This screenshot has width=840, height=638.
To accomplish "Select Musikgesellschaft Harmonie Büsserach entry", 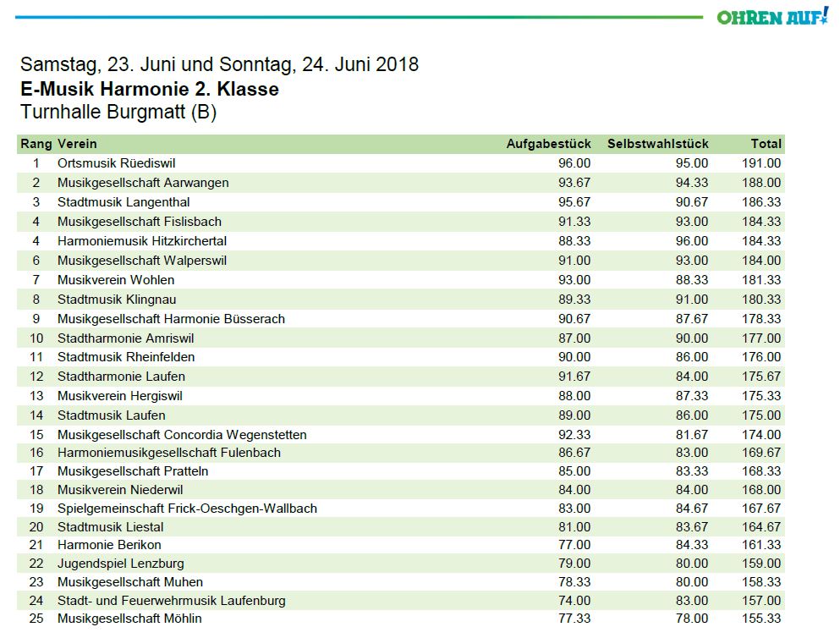I will [171, 319].
